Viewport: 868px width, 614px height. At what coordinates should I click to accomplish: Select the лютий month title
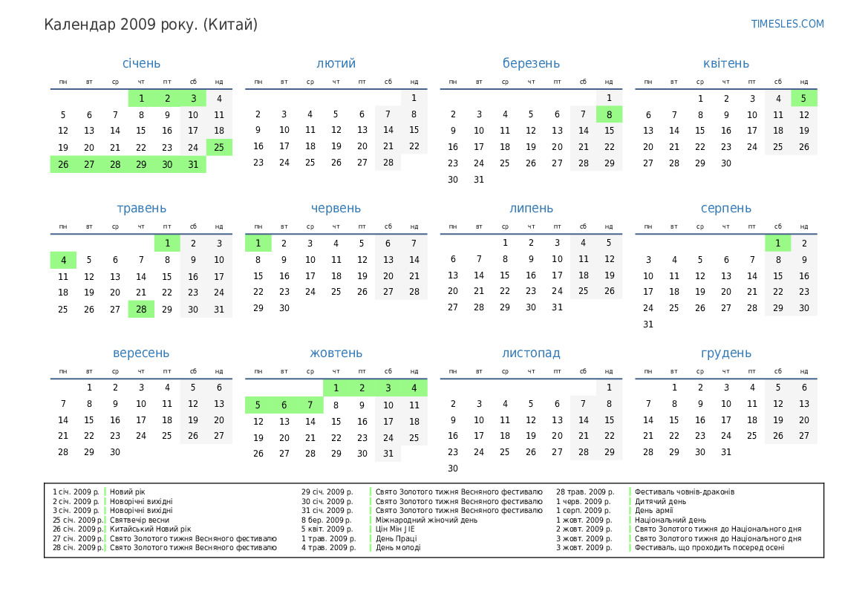(x=336, y=64)
